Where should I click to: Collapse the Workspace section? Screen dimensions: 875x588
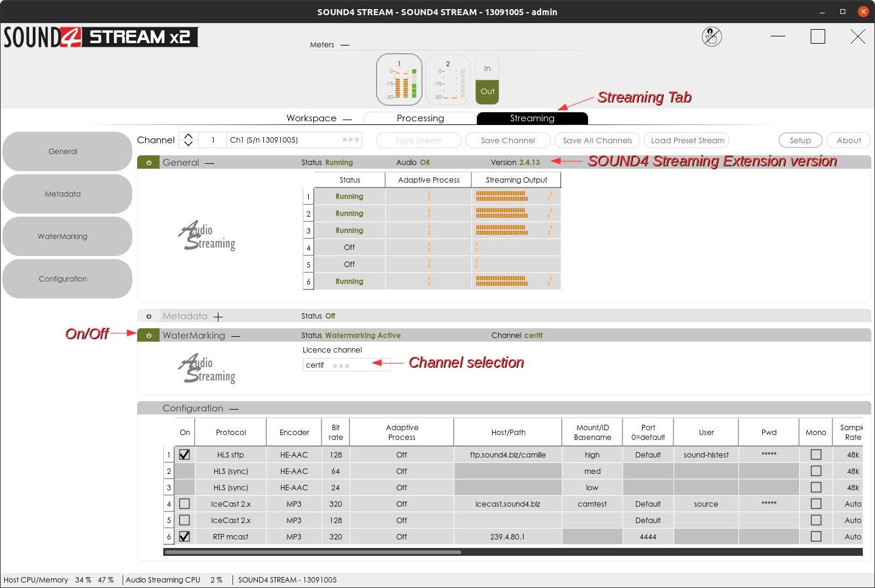(x=347, y=119)
